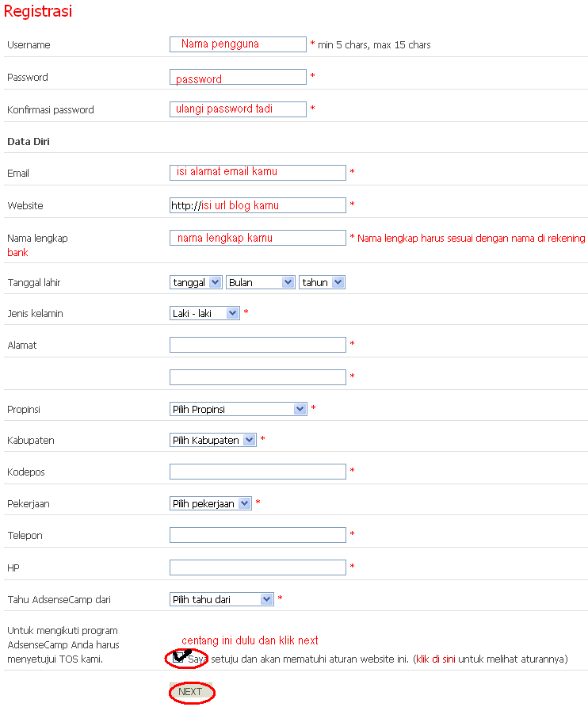Focus the Password input field
Viewport: 588px width, 707px height.
pos(238,77)
